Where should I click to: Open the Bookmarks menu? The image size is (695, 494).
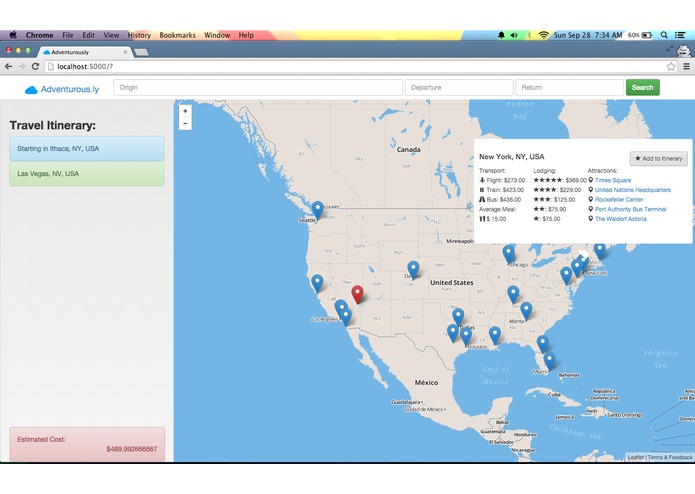177,35
